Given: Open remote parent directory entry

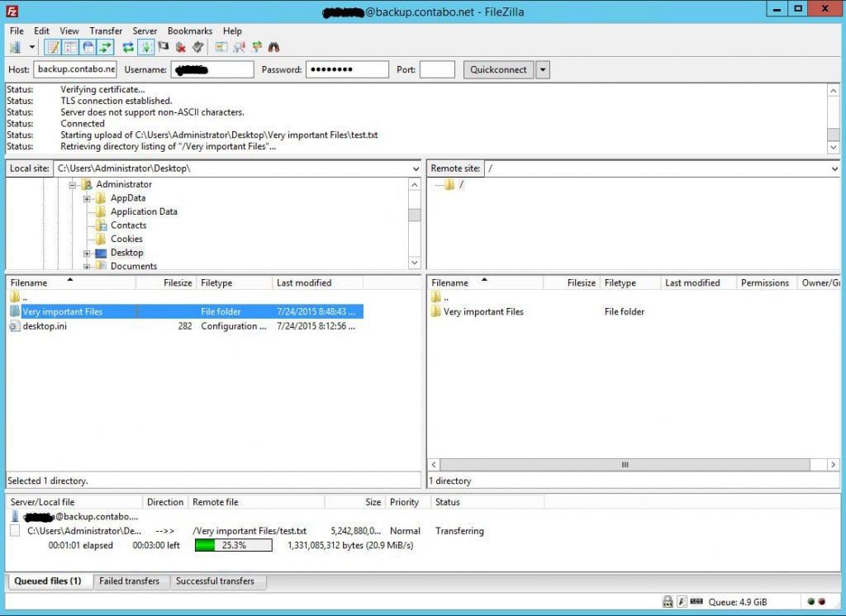Looking at the screenshot, I should 440,296.
